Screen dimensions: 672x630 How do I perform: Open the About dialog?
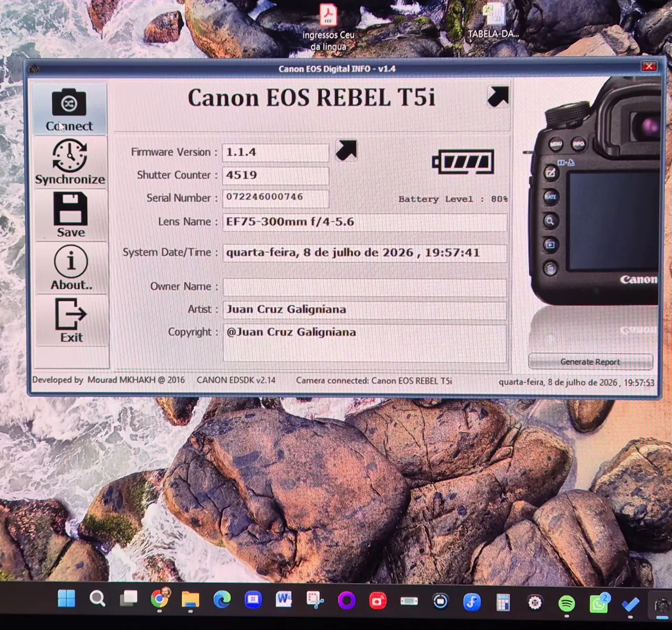(71, 267)
